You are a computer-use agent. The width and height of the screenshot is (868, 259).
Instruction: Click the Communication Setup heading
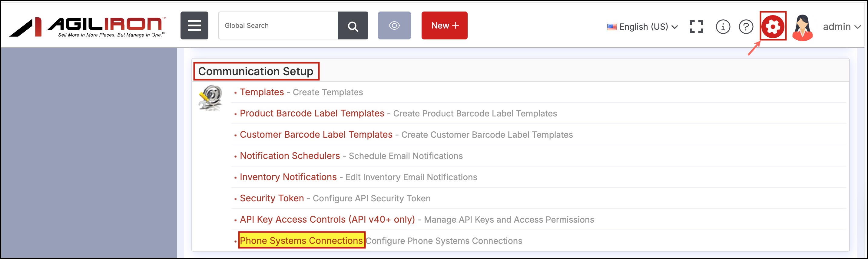[x=255, y=71]
